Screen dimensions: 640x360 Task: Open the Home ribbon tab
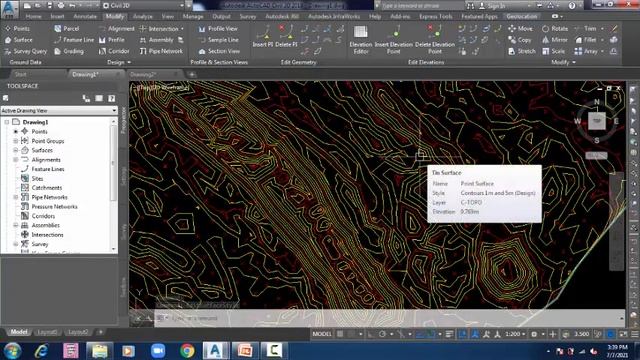tap(33, 16)
